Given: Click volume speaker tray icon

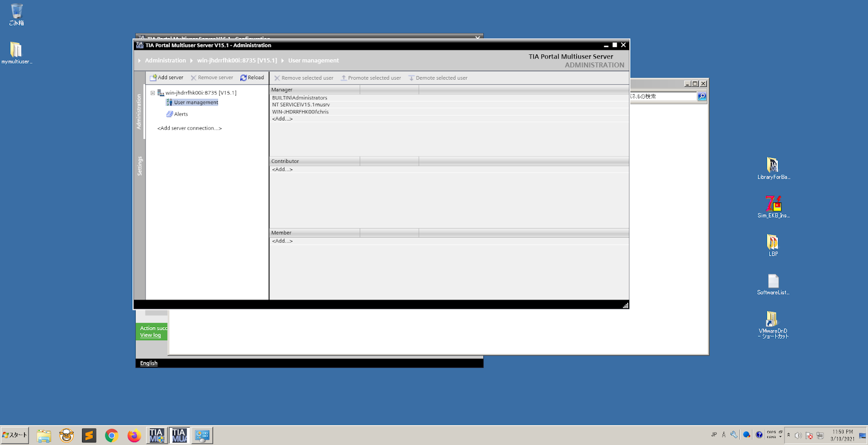Looking at the screenshot, I should (798, 436).
